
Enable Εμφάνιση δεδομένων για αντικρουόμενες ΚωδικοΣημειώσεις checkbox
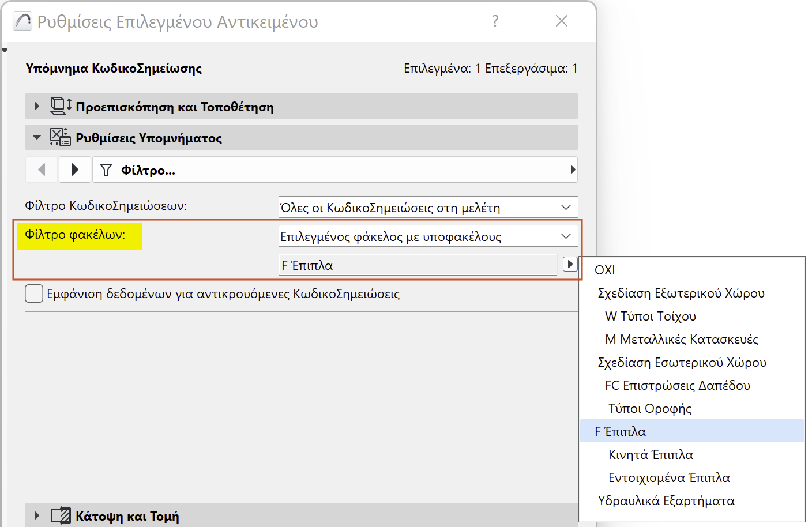click(34, 293)
